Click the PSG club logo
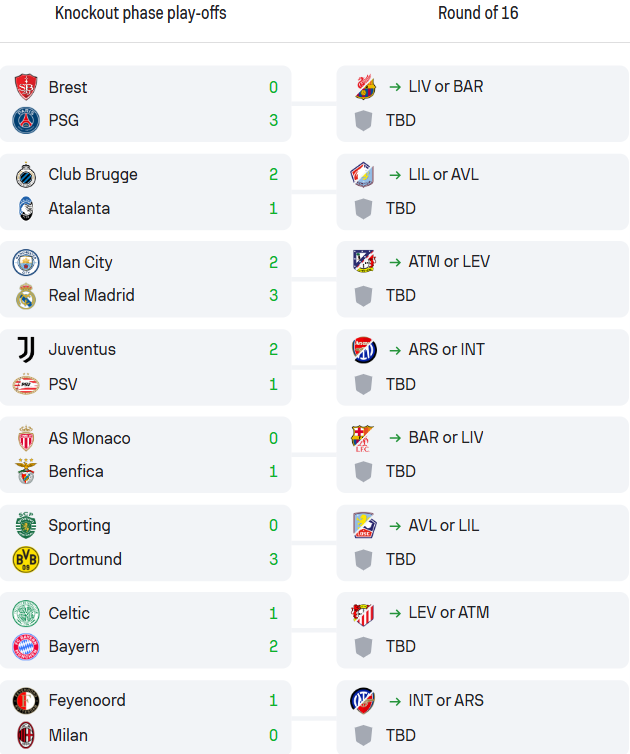 click(x=26, y=120)
